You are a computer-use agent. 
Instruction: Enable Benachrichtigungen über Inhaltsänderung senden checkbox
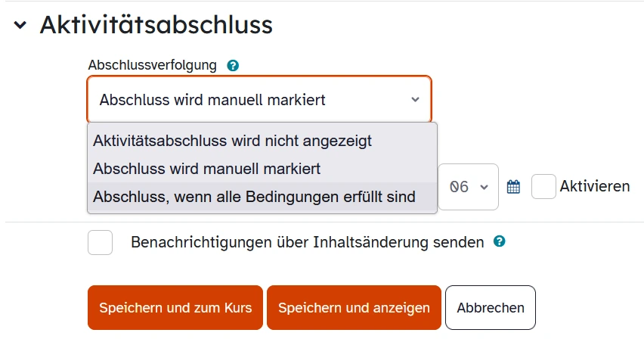(x=101, y=243)
